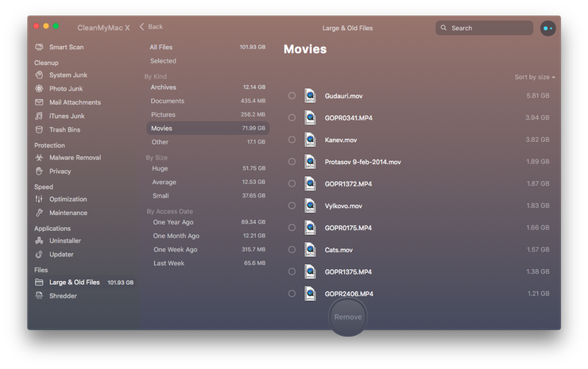Tick the checkbox for Gudauri.mov
Image resolution: width=588 pixels, height=369 pixels.
(x=292, y=95)
